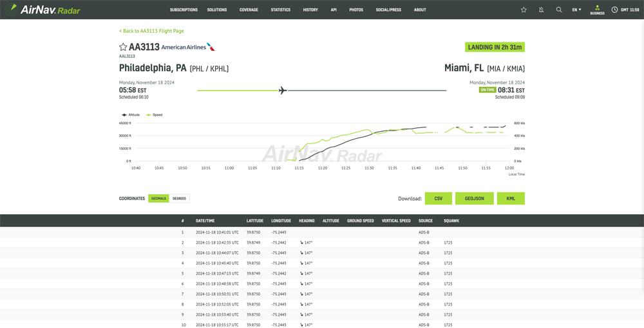
Task: Click timestamp 2024-11-18 10:42:35 UTC
Action: pyautogui.click(x=217, y=242)
